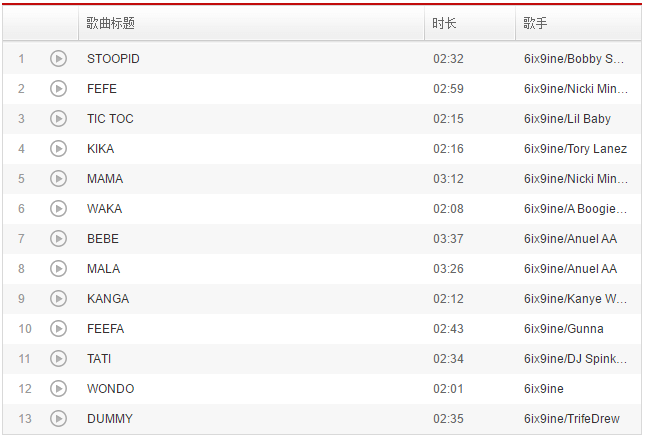Image resolution: width=645 pixels, height=437 pixels.
Task: Play the WONDO track
Action: pos(58,389)
